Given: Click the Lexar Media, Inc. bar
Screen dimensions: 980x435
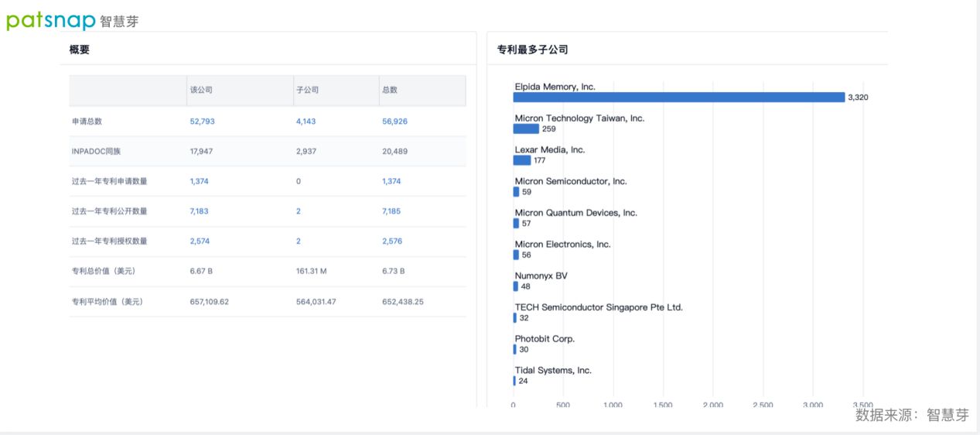Looking at the screenshot, I should pyautogui.click(x=522, y=160).
